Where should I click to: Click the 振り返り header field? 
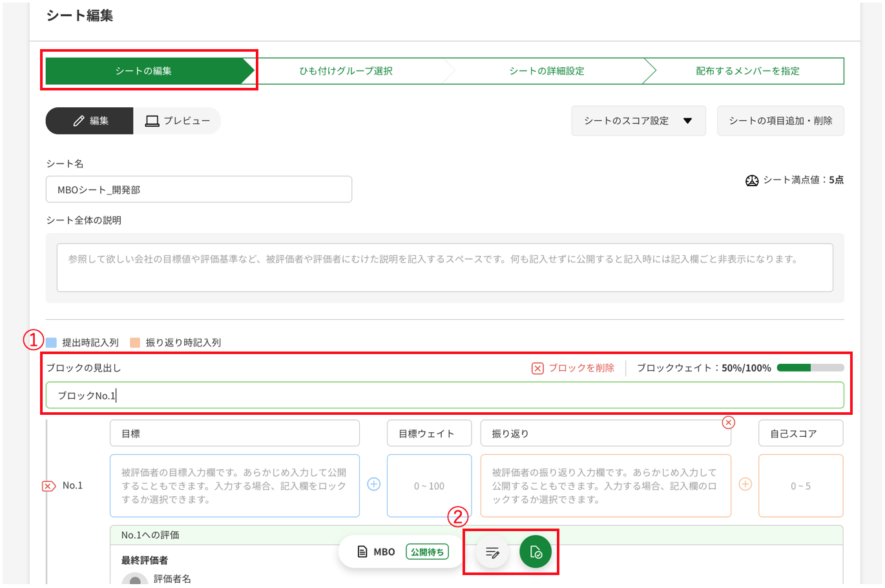(x=605, y=434)
